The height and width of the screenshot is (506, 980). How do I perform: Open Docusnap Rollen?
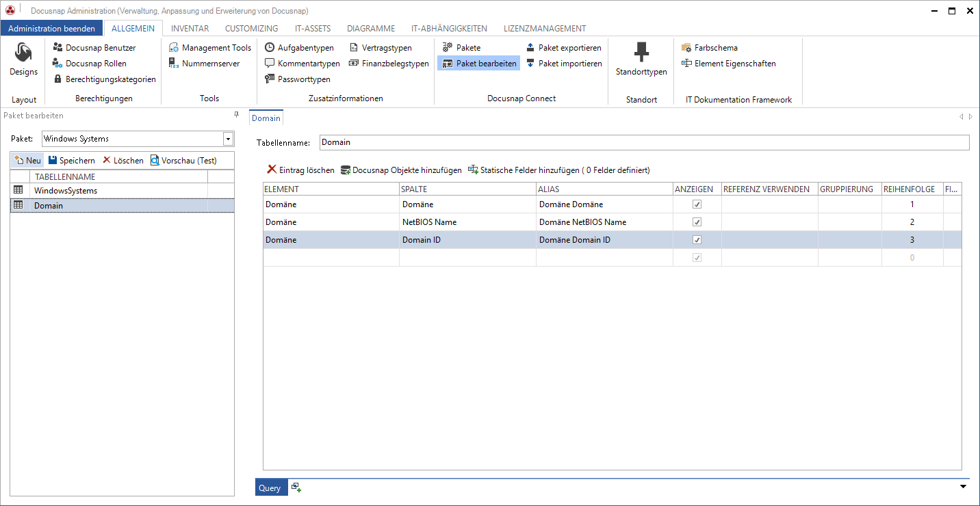89,64
